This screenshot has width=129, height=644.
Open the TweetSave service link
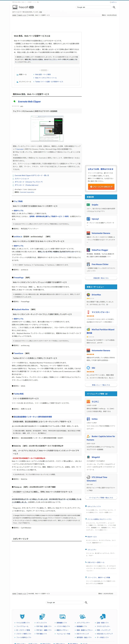(x=18, y=353)
